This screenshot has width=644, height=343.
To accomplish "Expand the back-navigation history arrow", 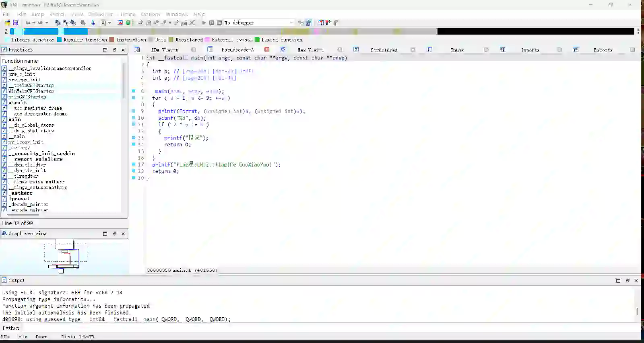I will pyautogui.click(x=34, y=23).
